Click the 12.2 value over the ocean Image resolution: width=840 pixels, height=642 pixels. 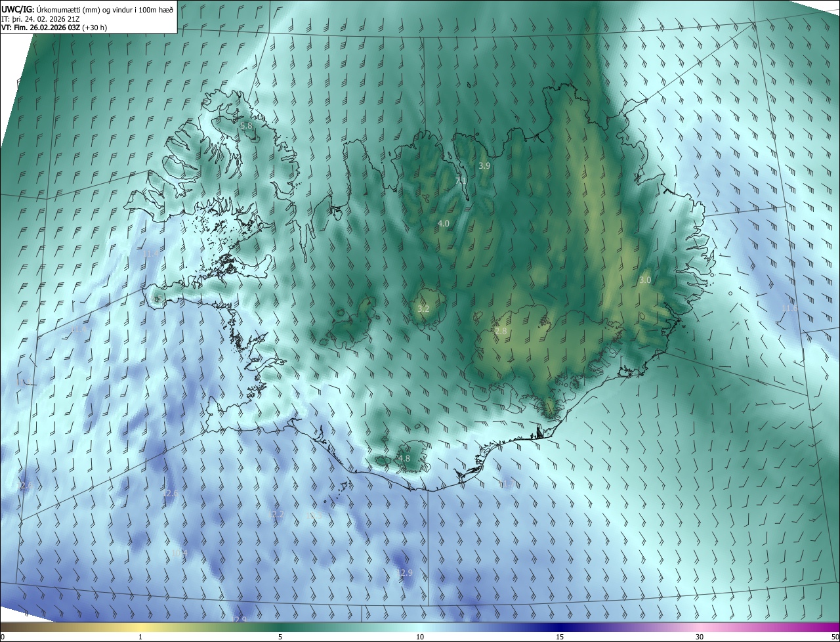[276, 515]
